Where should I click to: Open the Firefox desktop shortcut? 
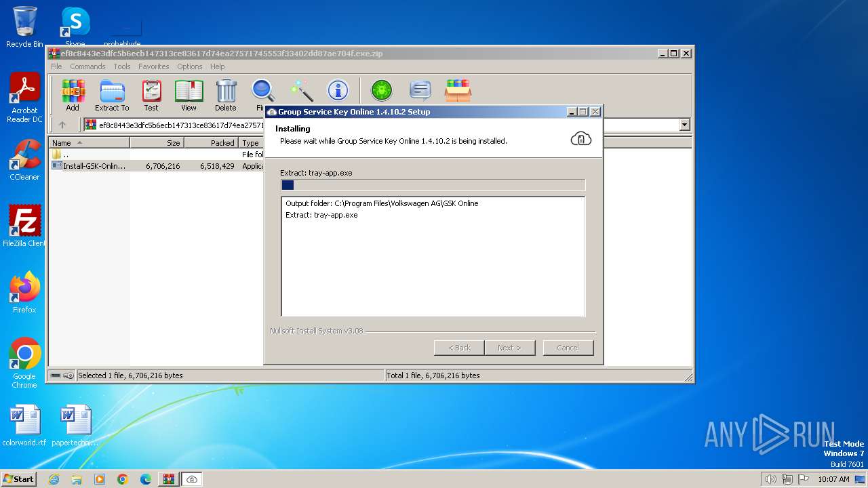[24, 292]
